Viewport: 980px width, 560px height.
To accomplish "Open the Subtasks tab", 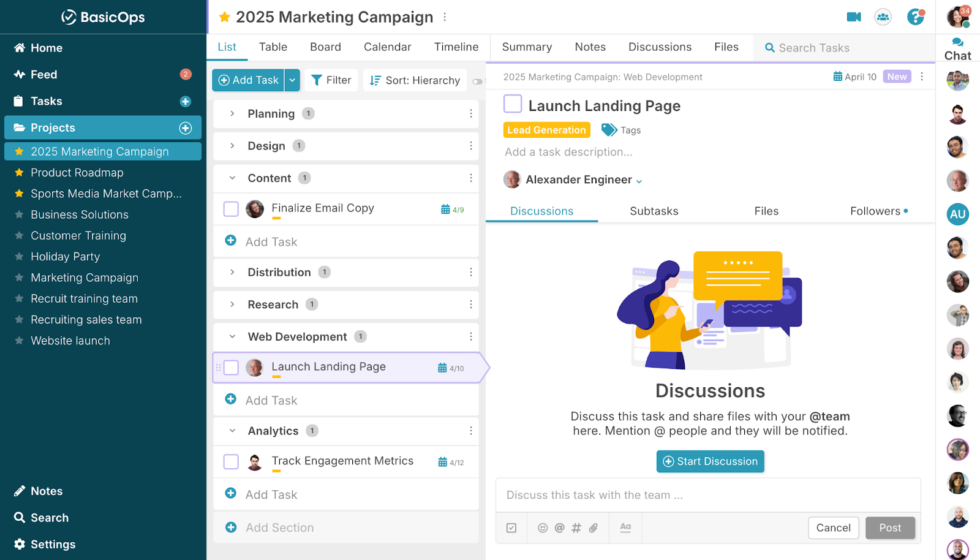I will point(654,211).
